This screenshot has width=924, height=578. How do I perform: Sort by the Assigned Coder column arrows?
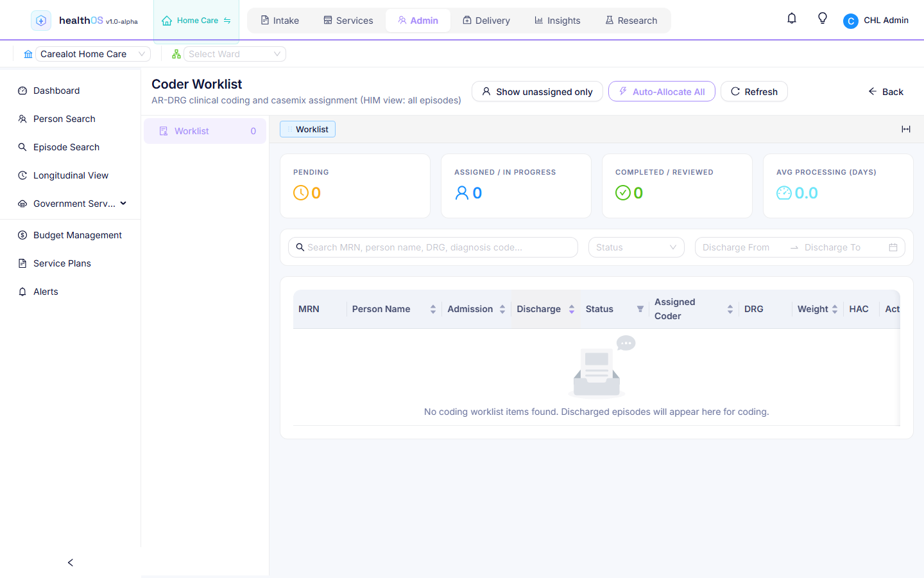coord(730,309)
